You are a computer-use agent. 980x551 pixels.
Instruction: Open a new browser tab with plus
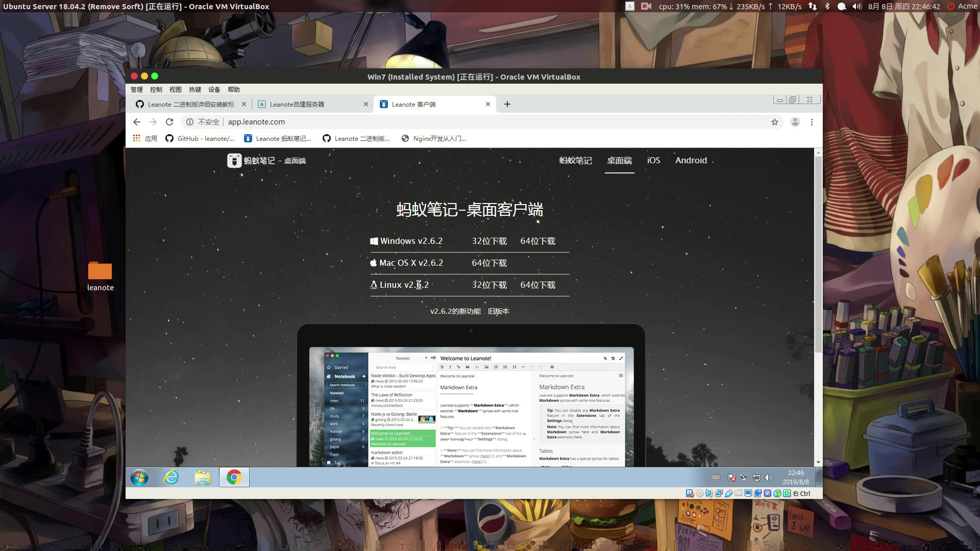[507, 104]
